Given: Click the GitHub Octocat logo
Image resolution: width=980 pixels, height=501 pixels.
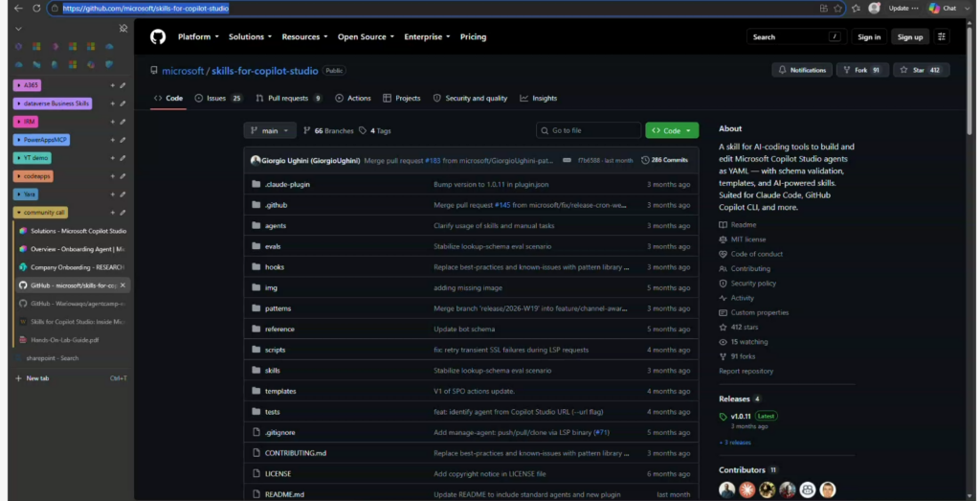Looking at the screenshot, I should point(158,37).
